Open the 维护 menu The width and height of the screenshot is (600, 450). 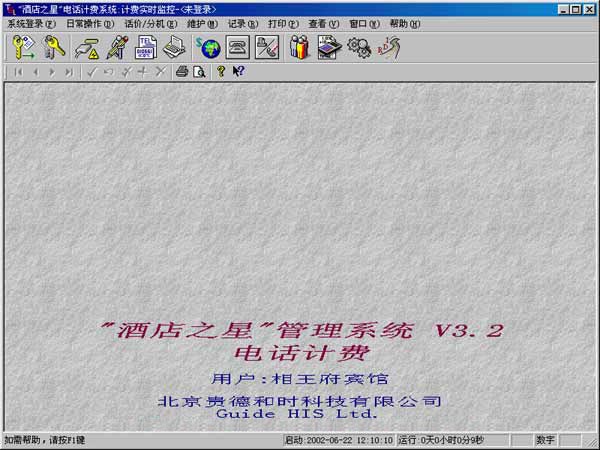pyautogui.click(x=202, y=24)
